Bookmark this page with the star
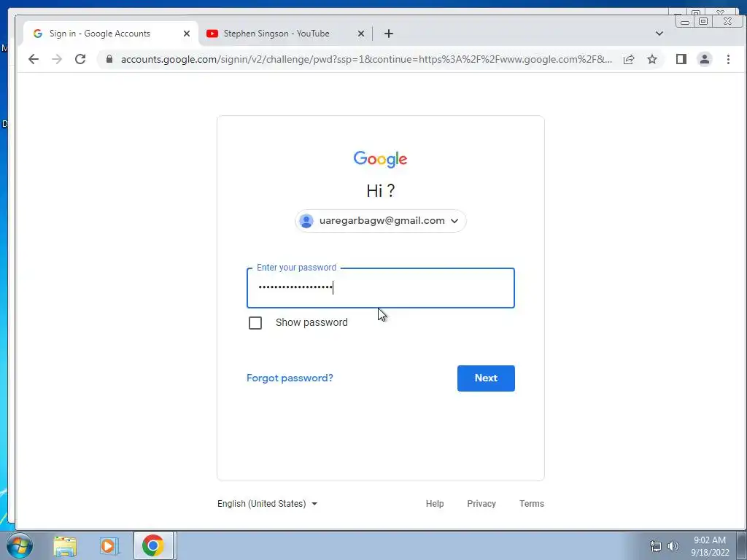Image resolution: width=747 pixels, height=560 pixels. 652,59
